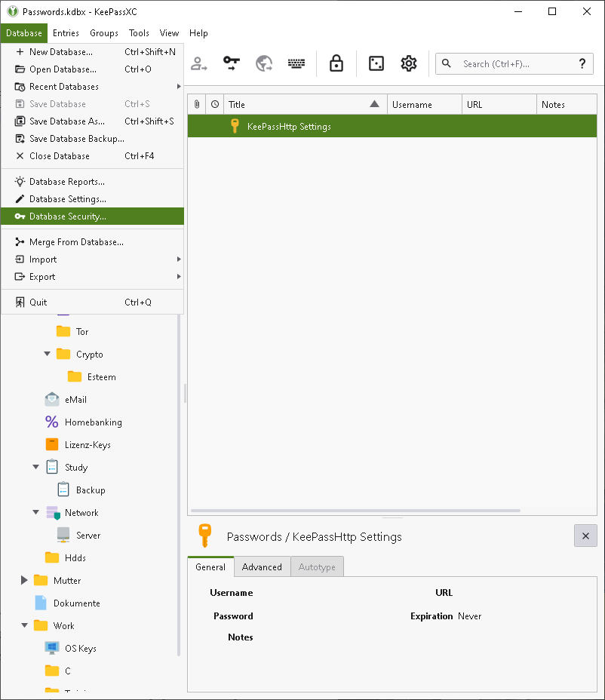This screenshot has width=605, height=700.
Task: Open the Recent Databases submenu
Action: [93, 87]
